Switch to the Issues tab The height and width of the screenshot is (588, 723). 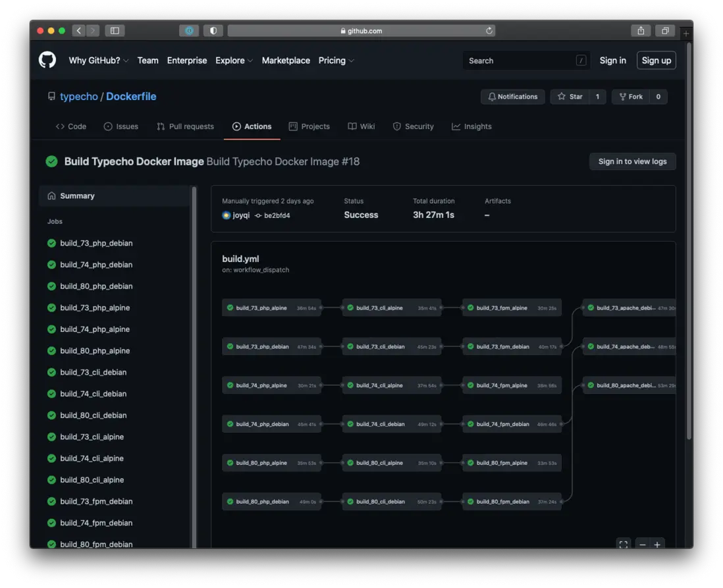pyautogui.click(x=121, y=126)
